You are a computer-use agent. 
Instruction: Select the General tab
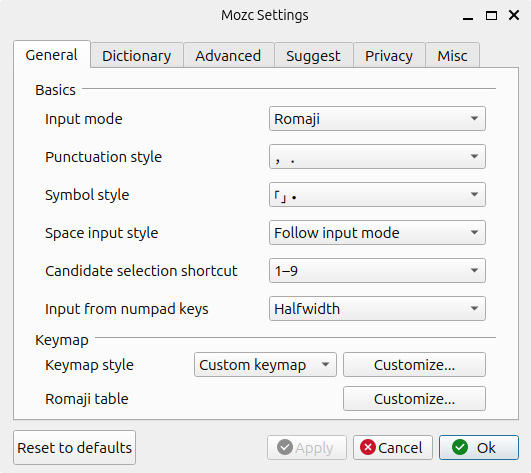coord(51,55)
